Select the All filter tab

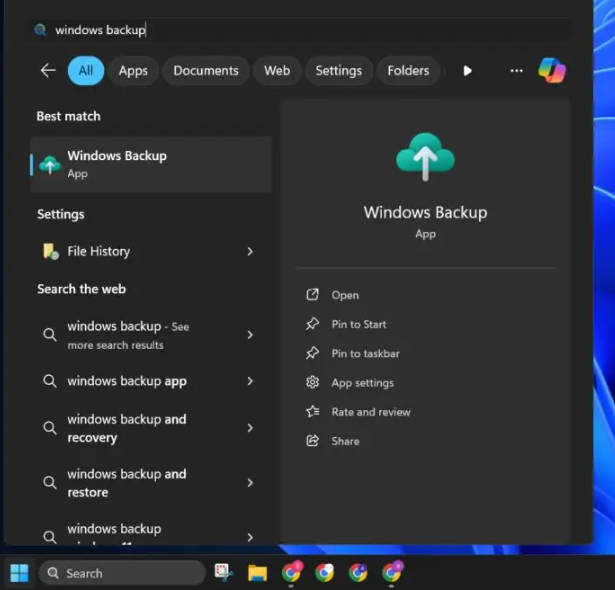click(x=86, y=71)
